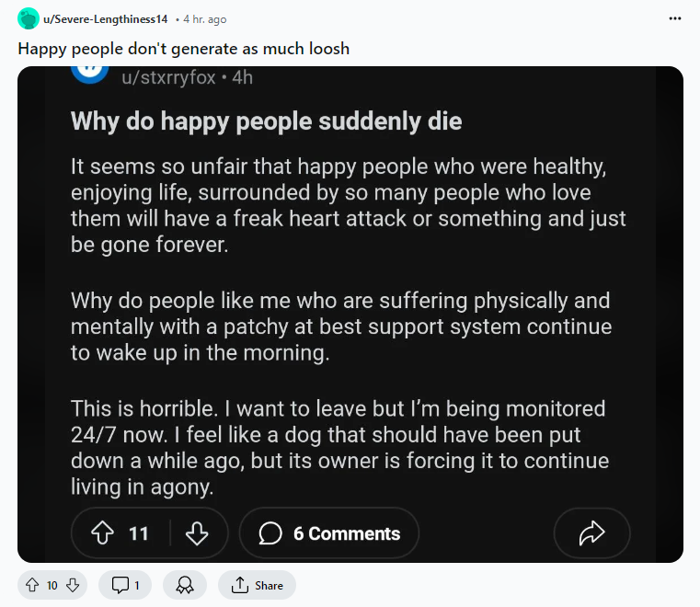The height and width of the screenshot is (607, 700).
Task: Click the vote count 11 in the screenshot
Action: click(x=139, y=533)
